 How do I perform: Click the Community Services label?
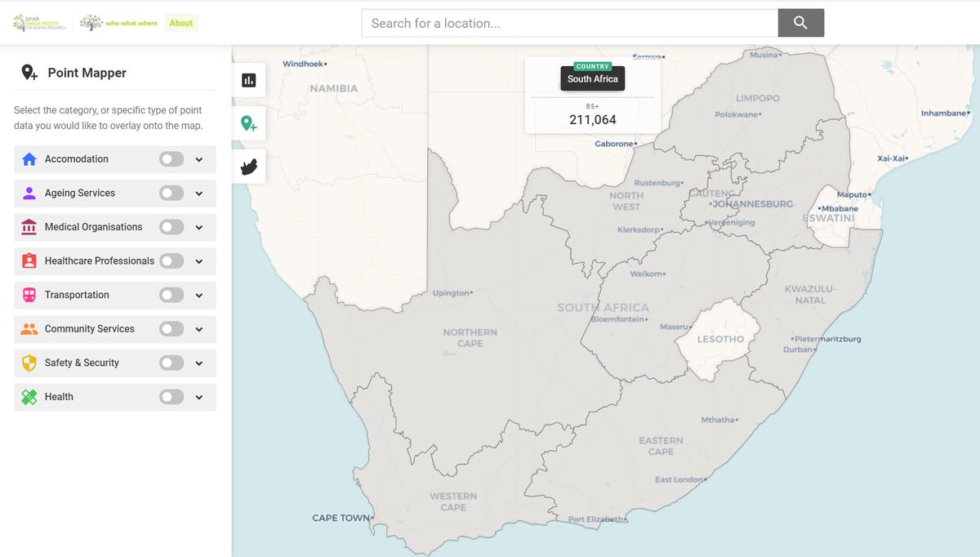[x=90, y=329]
